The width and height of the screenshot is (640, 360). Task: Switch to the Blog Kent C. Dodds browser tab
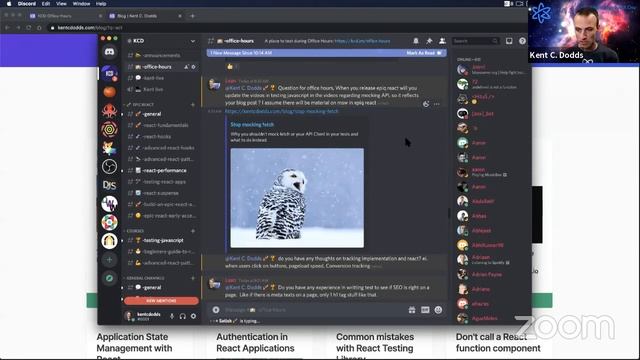tap(145, 16)
